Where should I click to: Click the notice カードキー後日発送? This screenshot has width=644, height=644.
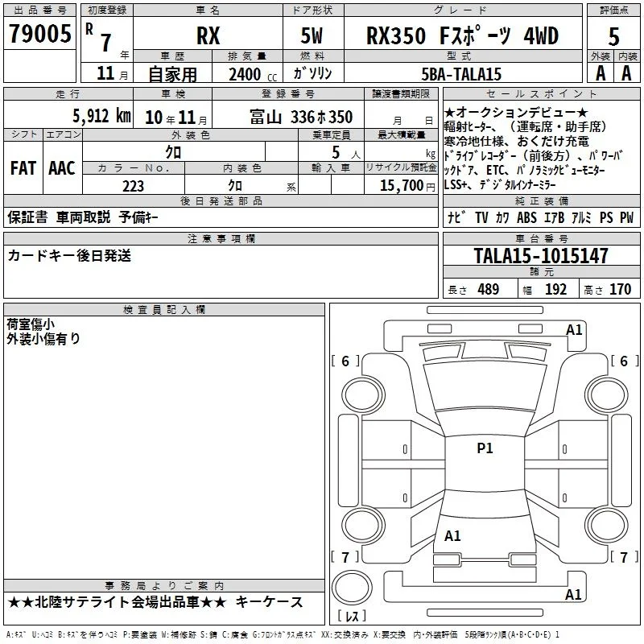tap(69, 255)
